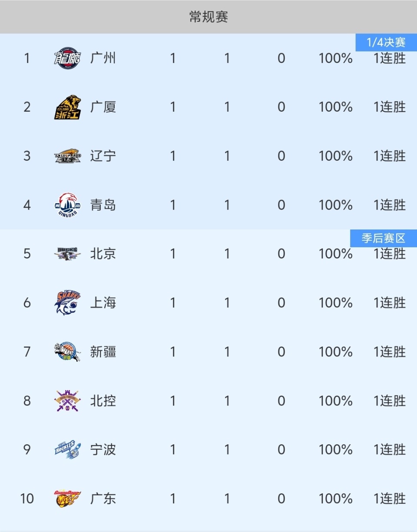
Task: Tap the Guangdong Southern Tigers logo
Action: click(x=67, y=498)
